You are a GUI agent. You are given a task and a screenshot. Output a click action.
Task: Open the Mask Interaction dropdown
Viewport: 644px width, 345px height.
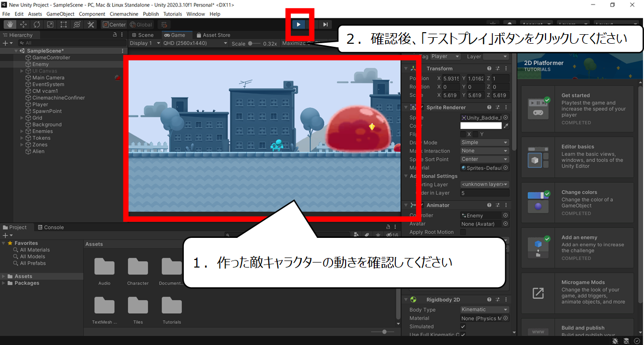pos(485,151)
